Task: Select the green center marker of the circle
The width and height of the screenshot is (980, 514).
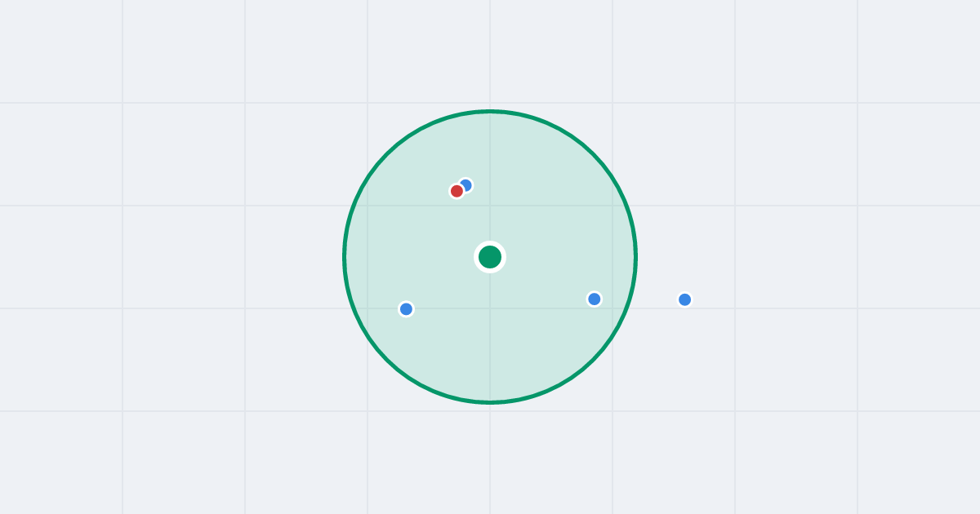Action: pos(490,257)
